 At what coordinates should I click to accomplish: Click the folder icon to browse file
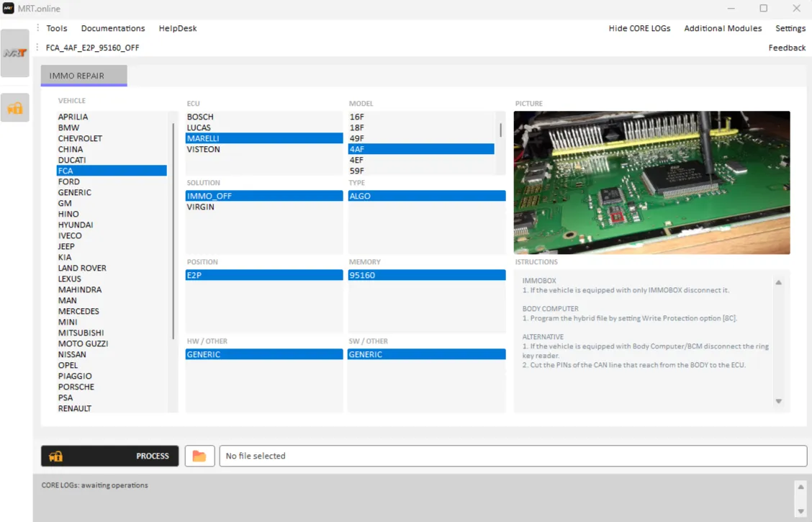(x=199, y=456)
